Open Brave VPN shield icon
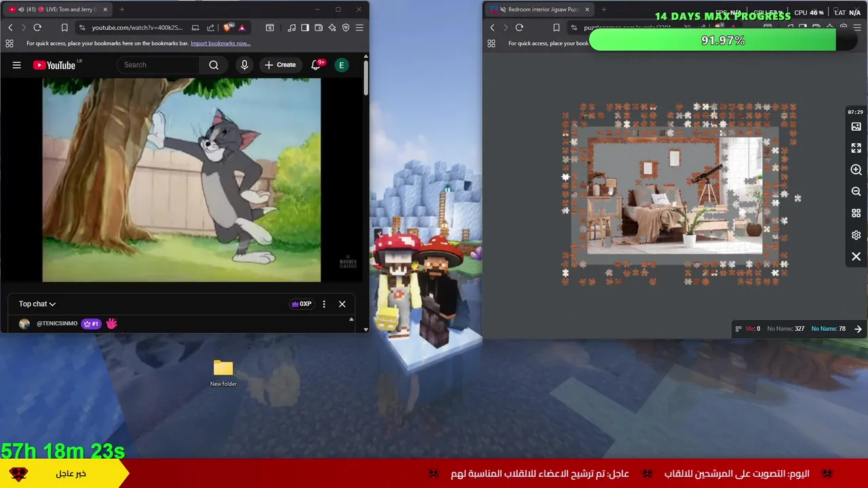868x488 pixels. pos(346,28)
